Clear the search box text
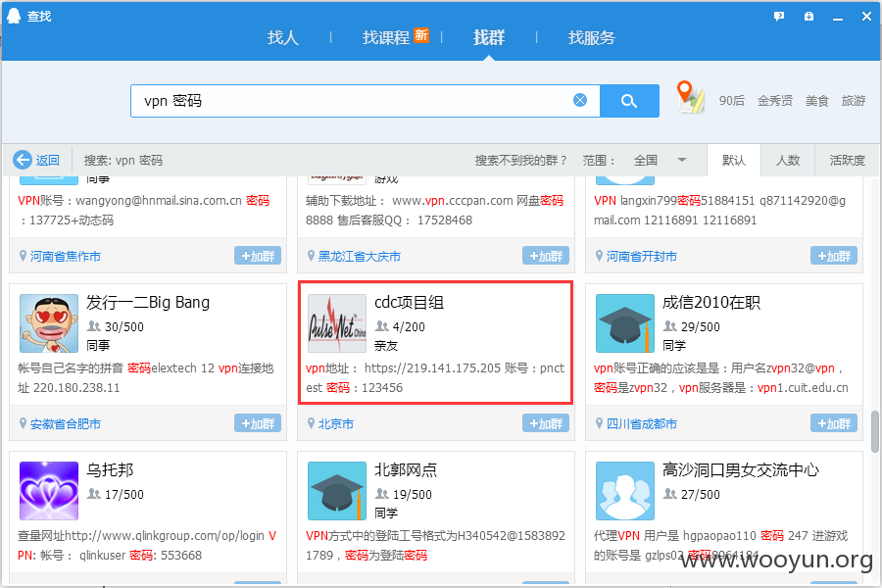Screen dimensions: 882x588 click(580, 100)
